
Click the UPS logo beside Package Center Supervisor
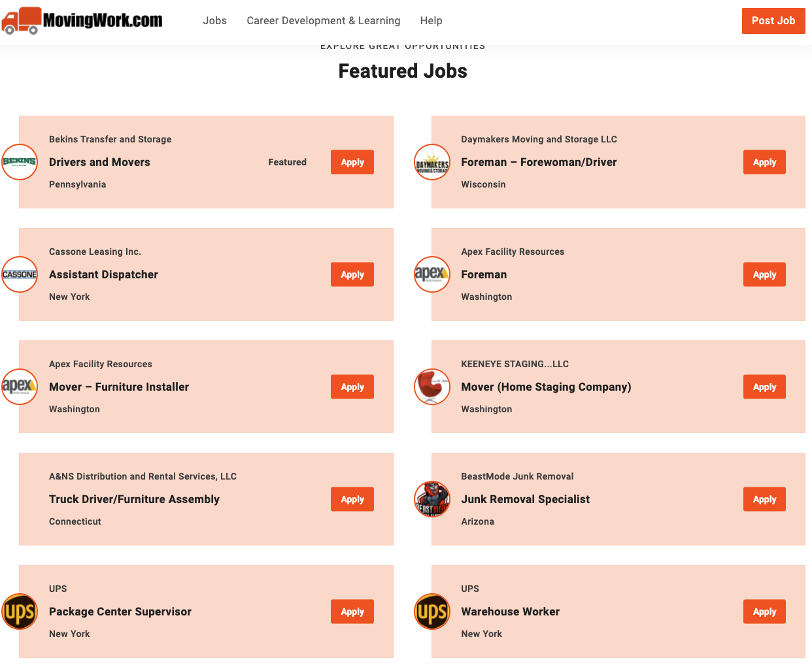[20, 612]
